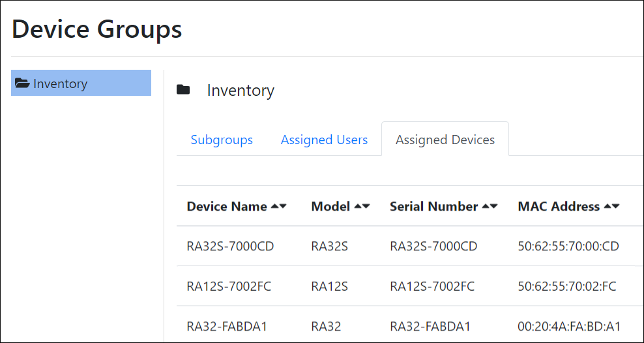Click sort arrows beside Model column

point(362,206)
